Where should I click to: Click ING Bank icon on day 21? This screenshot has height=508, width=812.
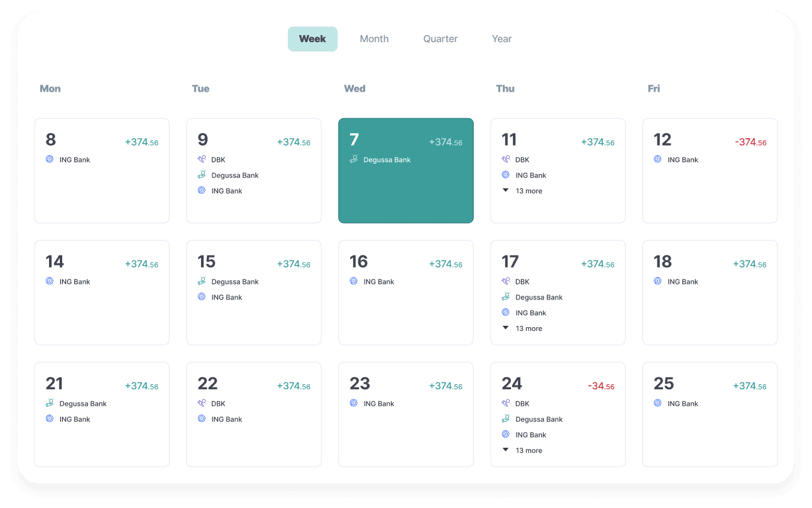tap(50, 419)
